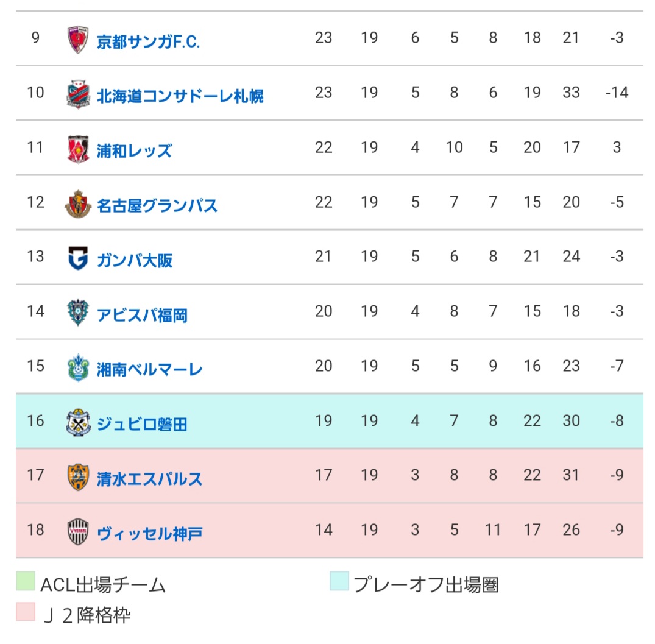Click the Kyoto Sanga F.C. crest icon
The image size is (655, 644).
click(78, 40)
